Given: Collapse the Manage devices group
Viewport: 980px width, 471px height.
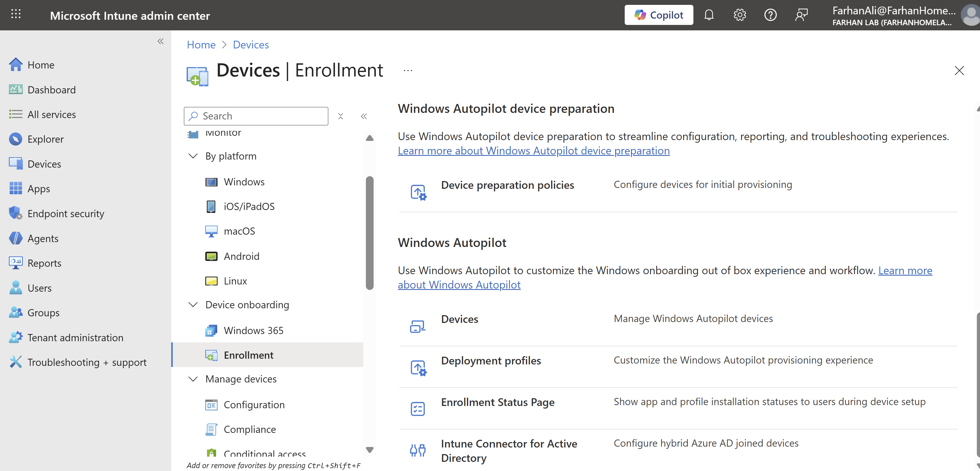Looking at the screenshot, I should coord(193,379).
